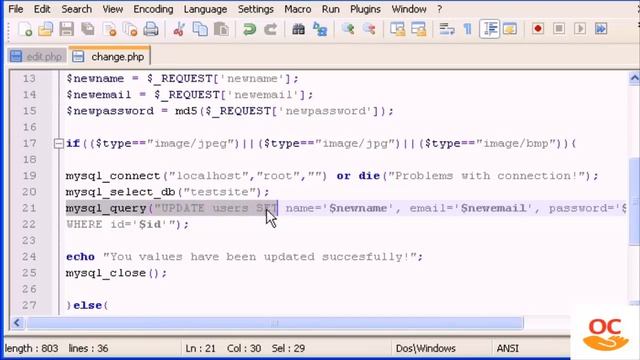The width and height of the screenshot is (640, 360).
Task: Click line number 13 in the margin
Action: [x=29, y=78]
